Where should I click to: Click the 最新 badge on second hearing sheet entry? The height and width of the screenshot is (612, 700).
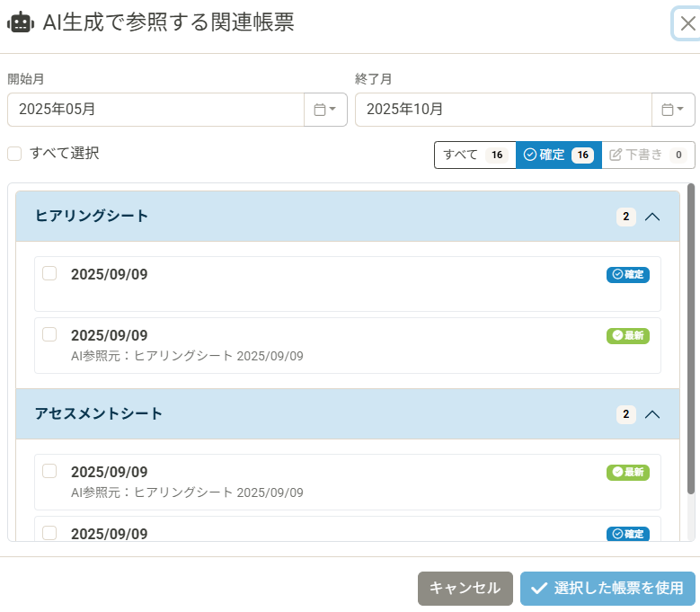click(627, 335)
